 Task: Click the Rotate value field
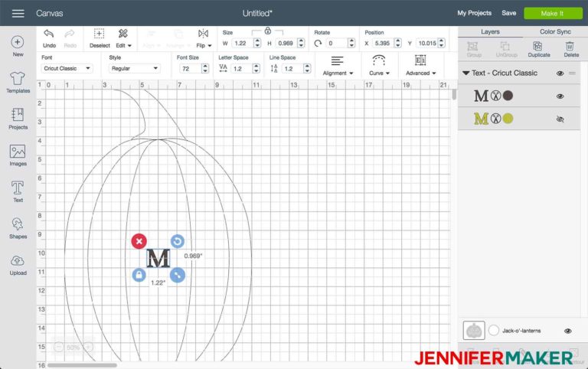pos(337,43)
